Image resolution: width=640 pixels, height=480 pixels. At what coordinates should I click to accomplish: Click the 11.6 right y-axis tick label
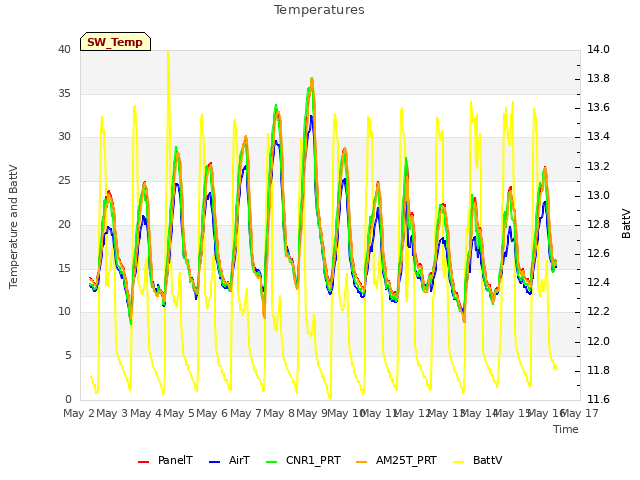click(x=598, y=400)
